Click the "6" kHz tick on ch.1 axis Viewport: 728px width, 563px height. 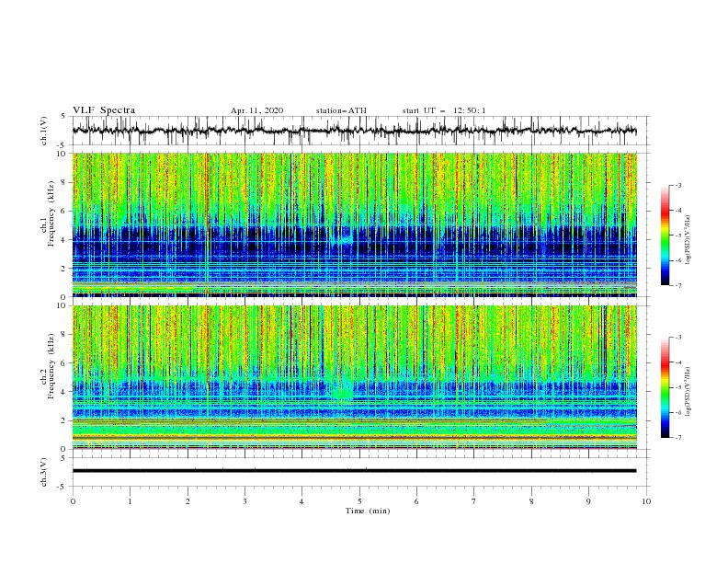coord(65,211)
